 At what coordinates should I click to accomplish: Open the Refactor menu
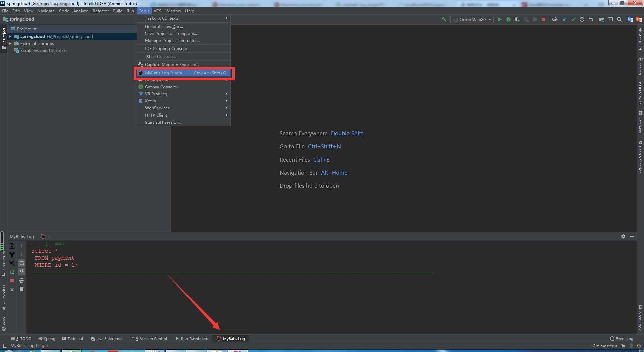[101, 11]
